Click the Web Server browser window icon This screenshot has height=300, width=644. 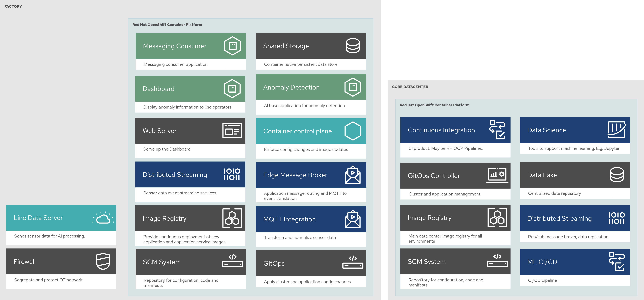[232, 130]
